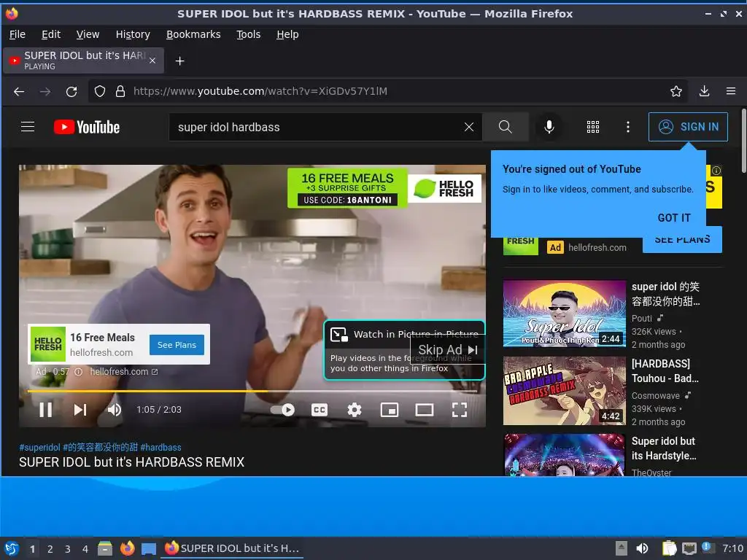The width and height of the screenshot is (747, 560).
Task: Open a new tab
Action: click(179, 61)
